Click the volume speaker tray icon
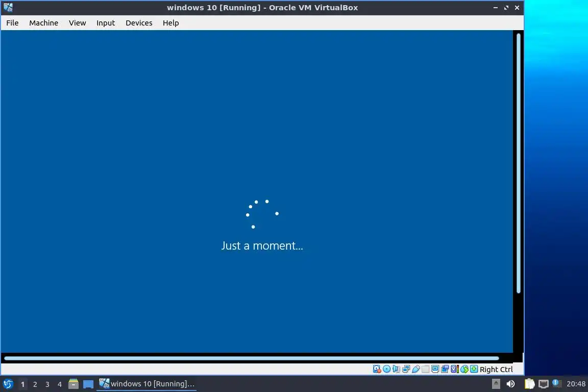The width and height of the screenshot is (588, 392). (x=510, y=384)
